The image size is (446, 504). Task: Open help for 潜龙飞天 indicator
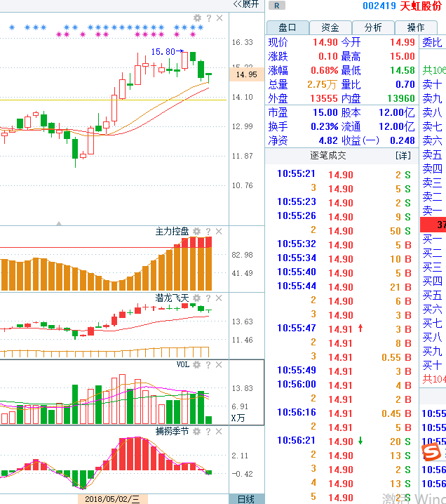point(208,298)
